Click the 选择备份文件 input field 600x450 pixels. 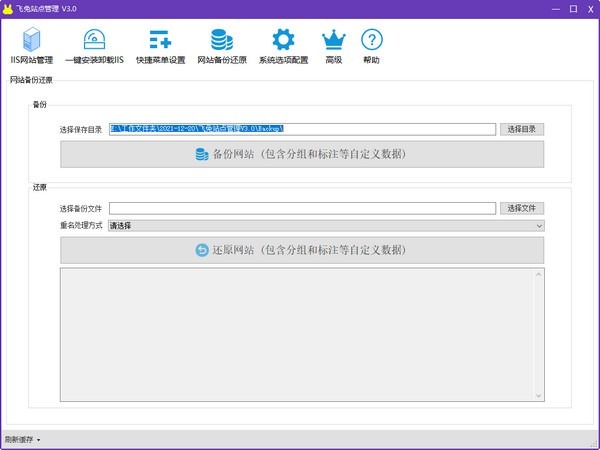[x=302, y=208]
